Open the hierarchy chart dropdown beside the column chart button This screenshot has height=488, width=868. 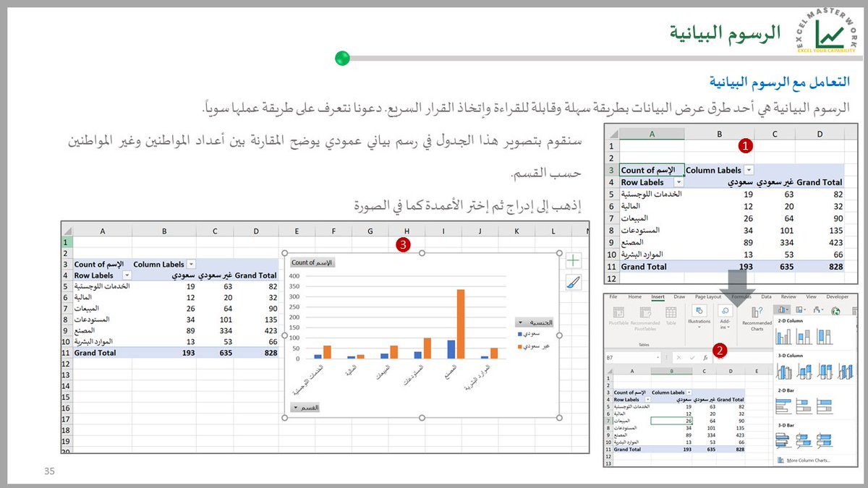(801, 309)
